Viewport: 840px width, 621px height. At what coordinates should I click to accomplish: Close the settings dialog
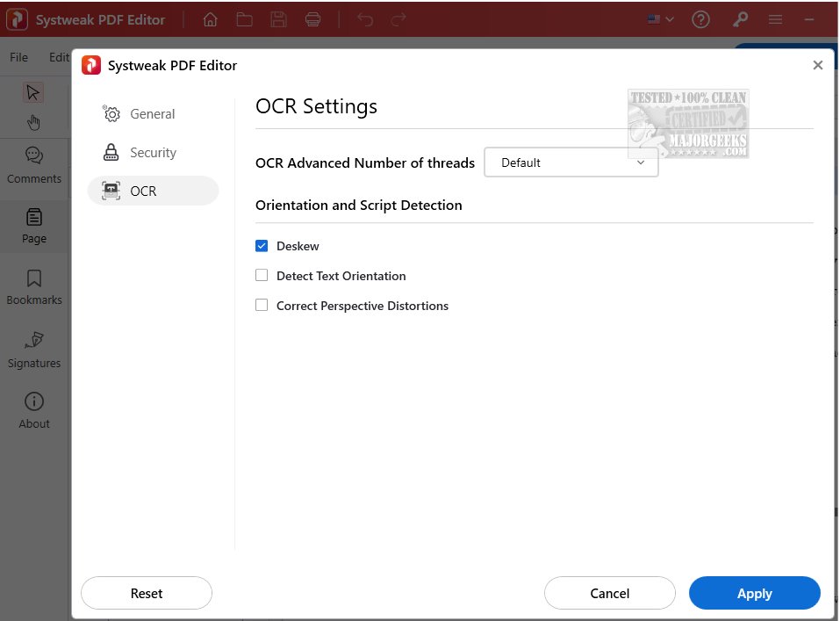(817, 65)
